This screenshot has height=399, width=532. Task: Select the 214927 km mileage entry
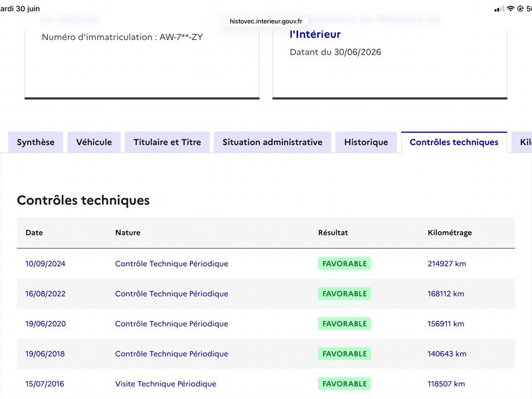coord(446,263)
